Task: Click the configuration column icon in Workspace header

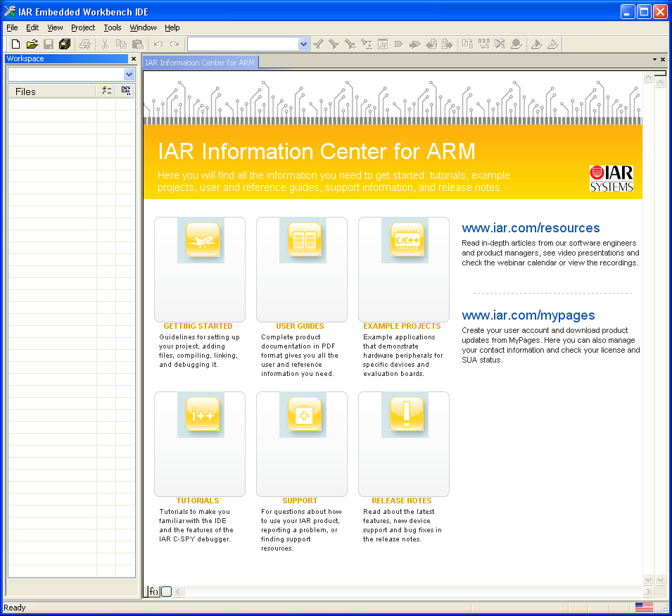Action: [107, 91]
